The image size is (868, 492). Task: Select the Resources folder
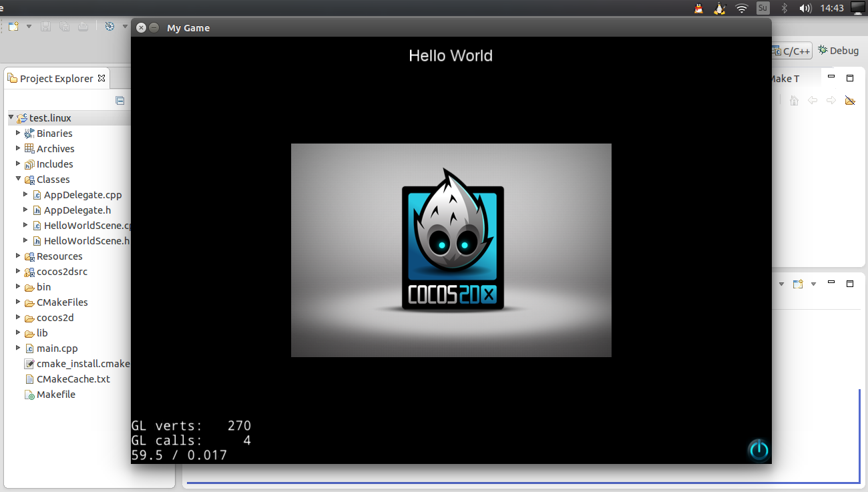click(59, 256)
